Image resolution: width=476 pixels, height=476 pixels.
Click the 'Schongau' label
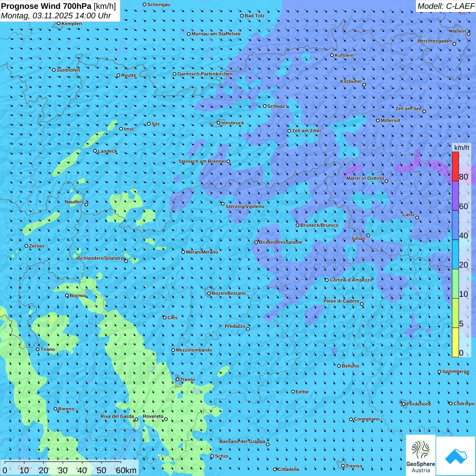click(x=159, y=4)
